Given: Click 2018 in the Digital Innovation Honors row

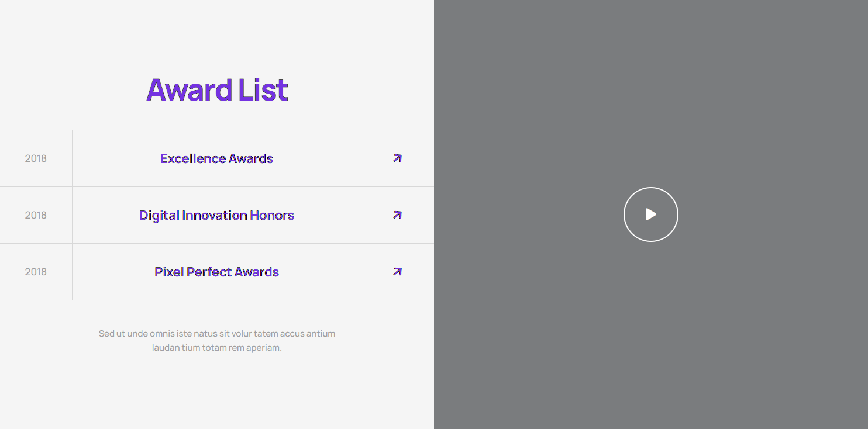Looking at the screenshot, I should click(x=36, y=215).
